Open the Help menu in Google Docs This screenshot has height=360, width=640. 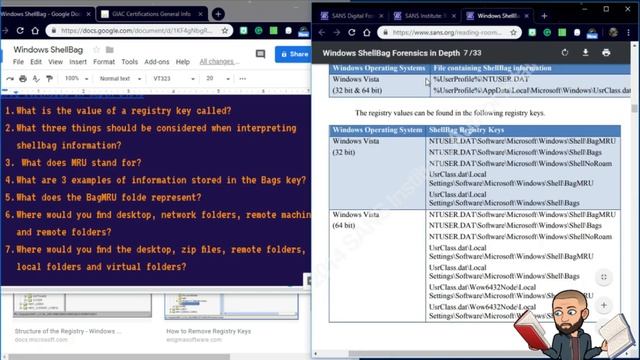click(182, 62)
